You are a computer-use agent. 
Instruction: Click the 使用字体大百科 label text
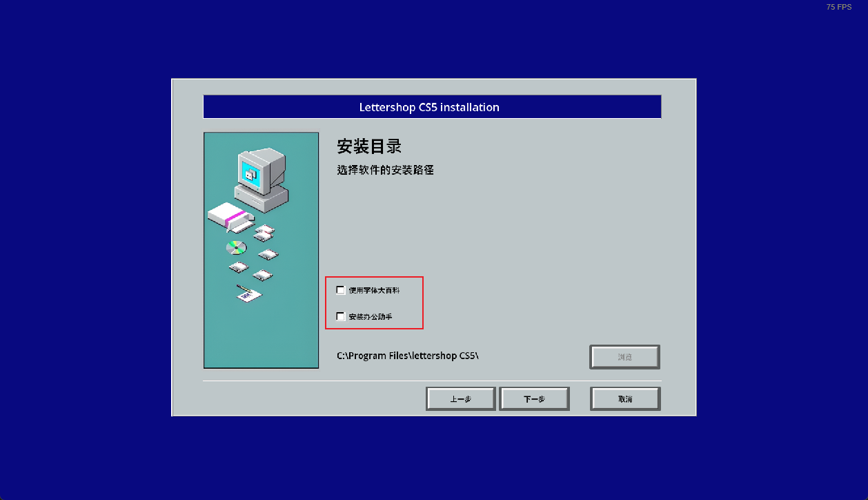point(374,291)
